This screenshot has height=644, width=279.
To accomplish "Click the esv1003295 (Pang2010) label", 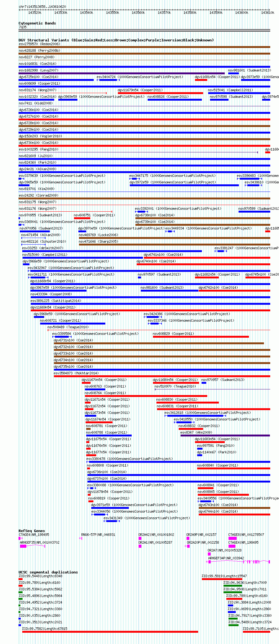I will point(38,149).
